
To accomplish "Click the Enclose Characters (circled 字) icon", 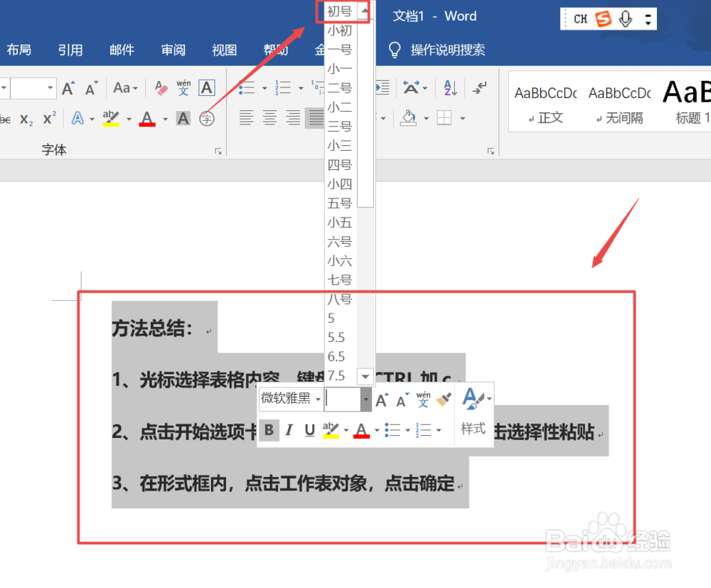I will click(207, 119).
